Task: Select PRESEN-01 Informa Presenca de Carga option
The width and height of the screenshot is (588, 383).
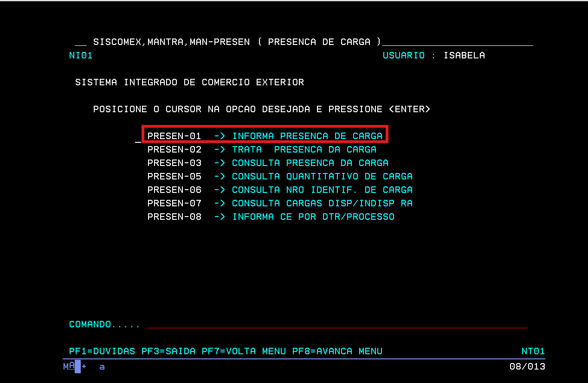Action: click(265, 136)
